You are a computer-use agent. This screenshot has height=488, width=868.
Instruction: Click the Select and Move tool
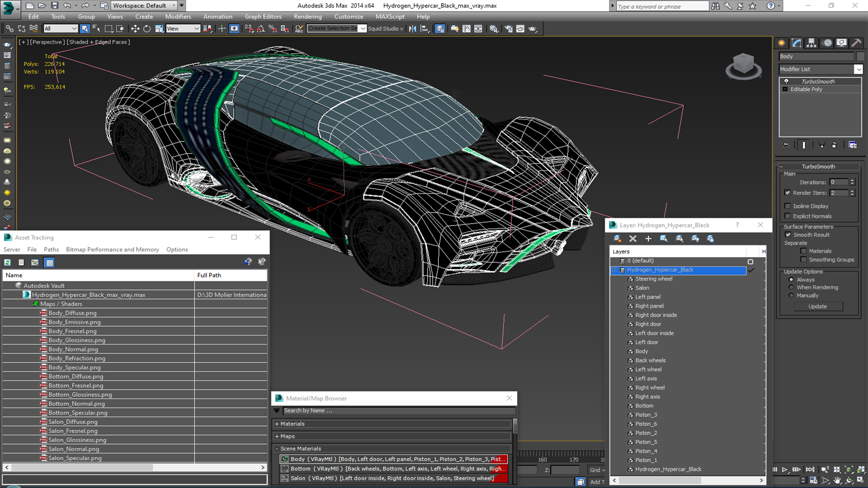point(135,28)
